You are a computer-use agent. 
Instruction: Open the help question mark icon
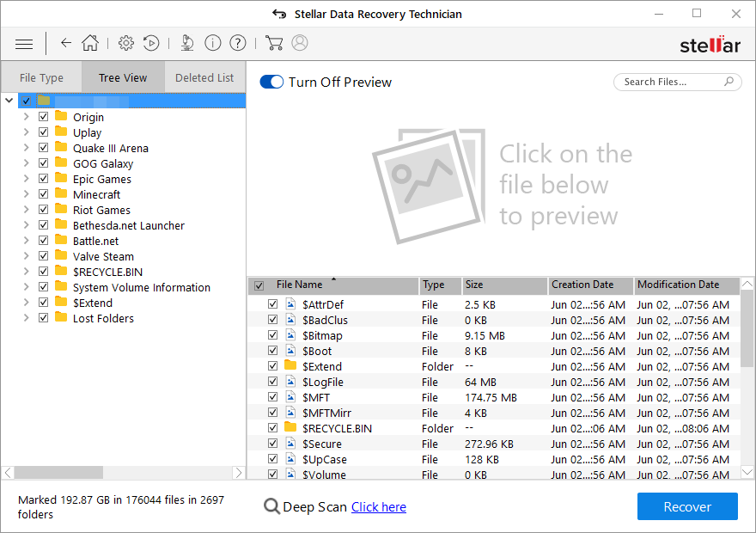pos(238,43)
